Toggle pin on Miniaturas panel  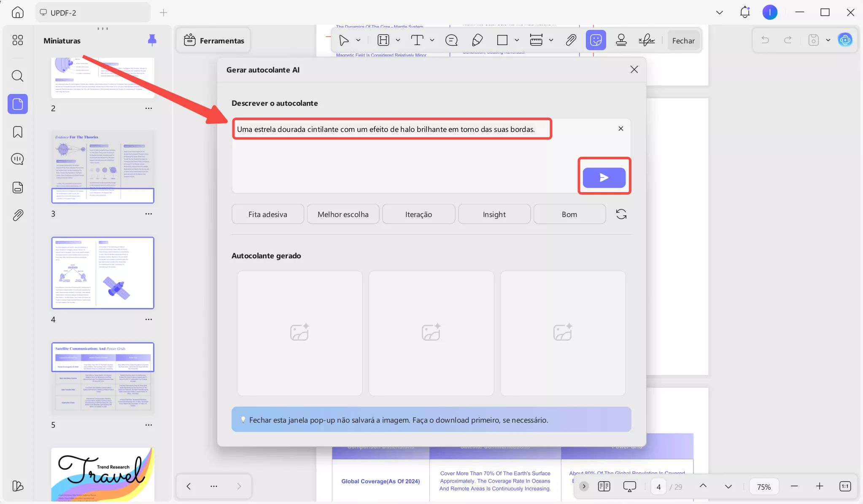point(152,40)
